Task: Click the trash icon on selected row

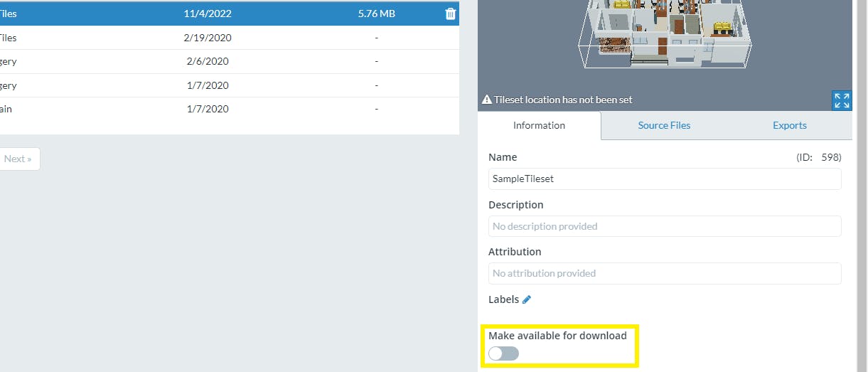Action: 450,14
